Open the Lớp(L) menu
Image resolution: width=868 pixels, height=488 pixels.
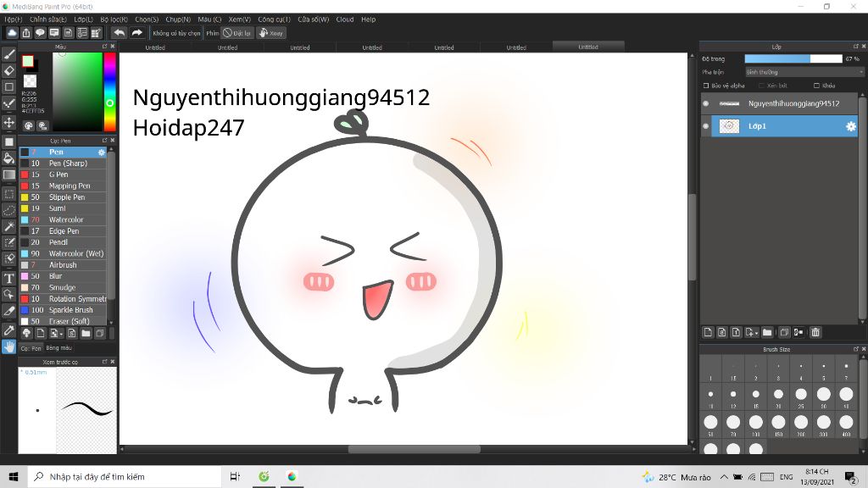pos(84,19)
